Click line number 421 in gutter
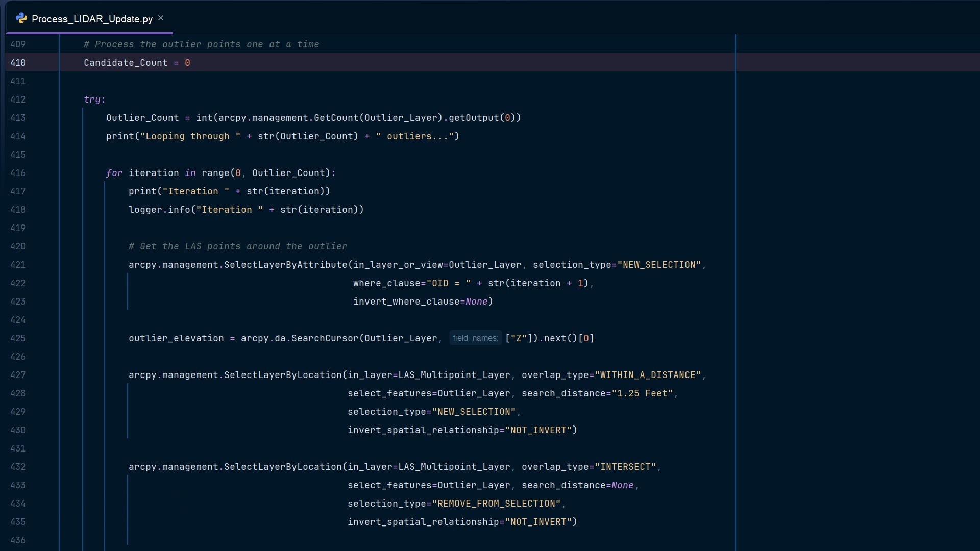980x551 pixels. point(18,265)
